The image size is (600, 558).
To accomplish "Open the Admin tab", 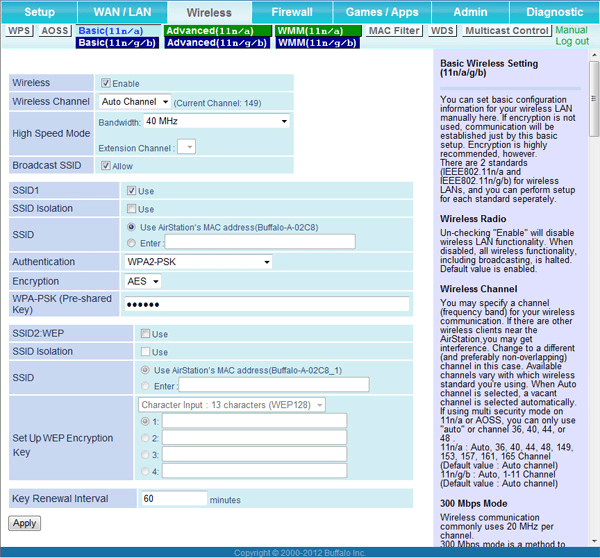I will point(470,12).
